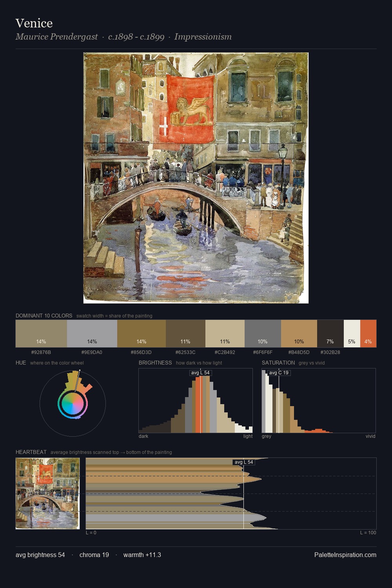
Task: Click the '#6F6F6F' hex label
Action: (263, 352)
